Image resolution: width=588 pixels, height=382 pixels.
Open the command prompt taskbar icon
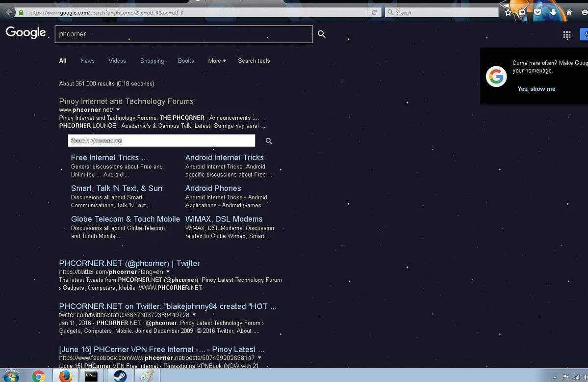click(91, 376)
